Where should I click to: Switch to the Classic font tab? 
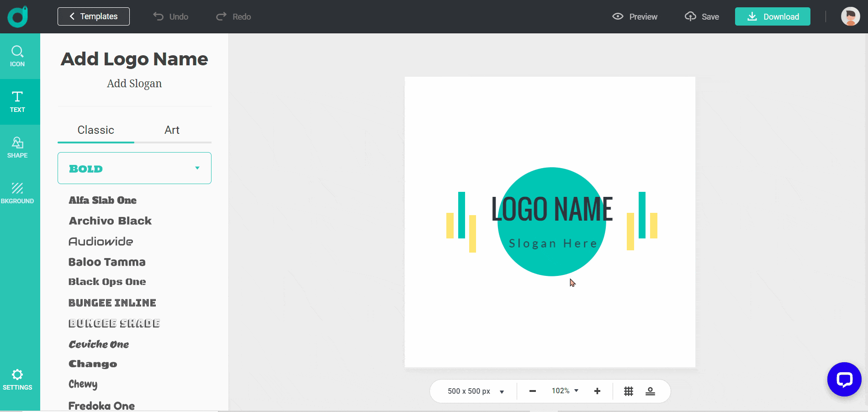click(x=96, y=130)
